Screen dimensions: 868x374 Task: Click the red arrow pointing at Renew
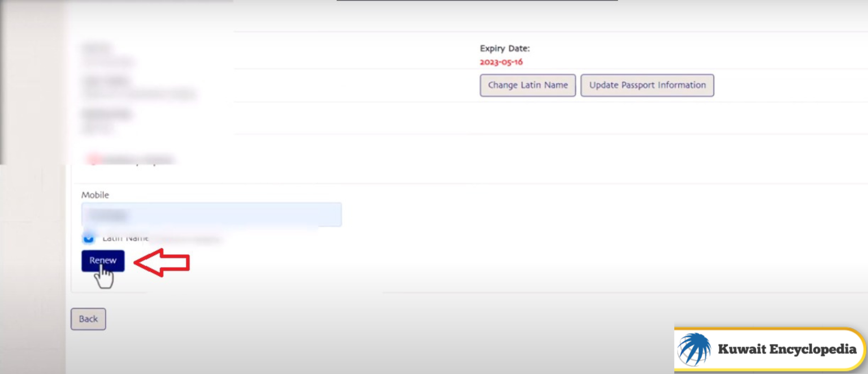[162, 263]
